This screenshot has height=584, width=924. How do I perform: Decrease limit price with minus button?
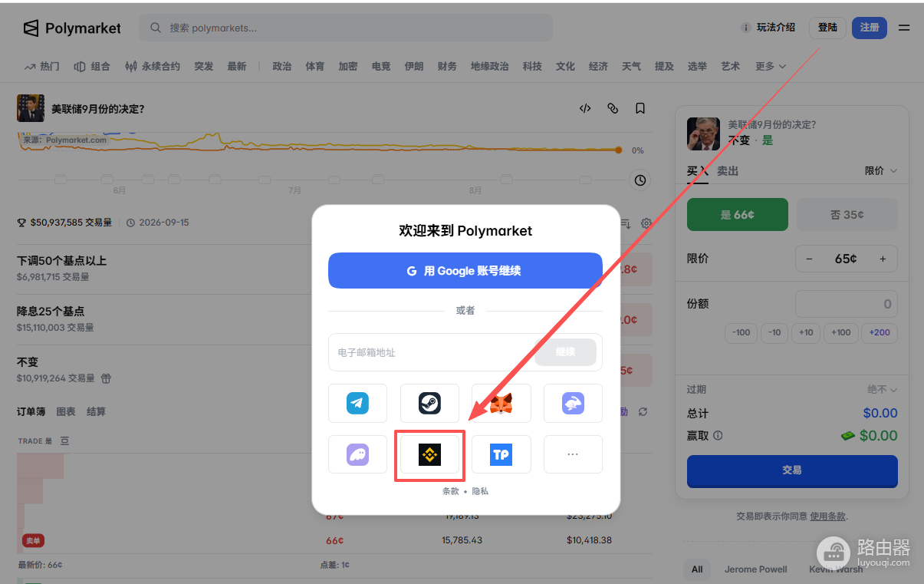pos(810,259)
